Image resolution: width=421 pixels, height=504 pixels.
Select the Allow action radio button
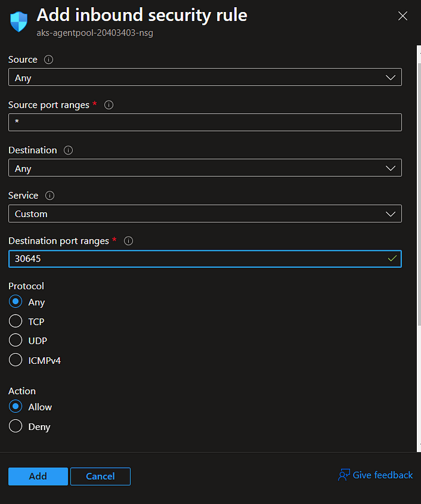[x=16, y=407]
